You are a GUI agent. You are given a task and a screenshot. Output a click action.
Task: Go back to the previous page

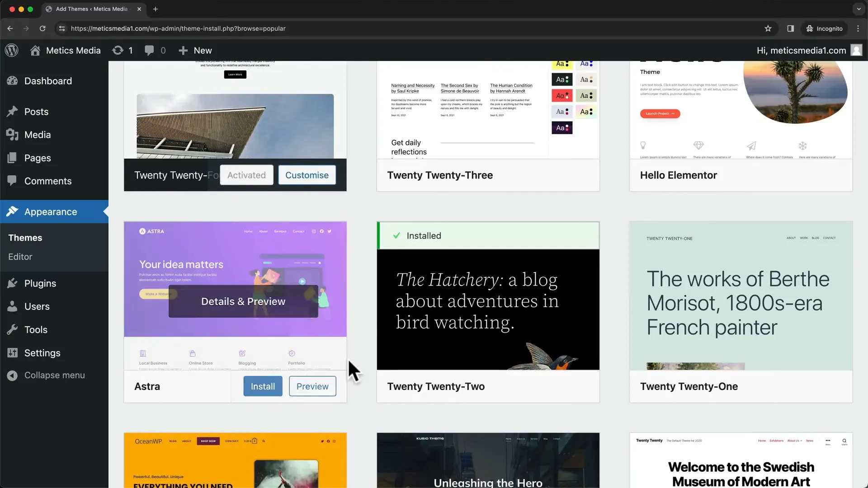point(10,28)
